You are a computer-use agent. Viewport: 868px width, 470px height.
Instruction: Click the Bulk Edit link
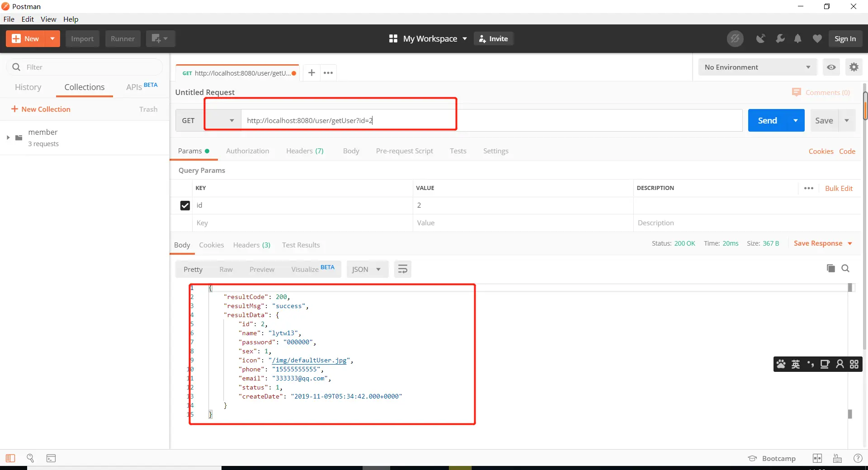point(839,188)
